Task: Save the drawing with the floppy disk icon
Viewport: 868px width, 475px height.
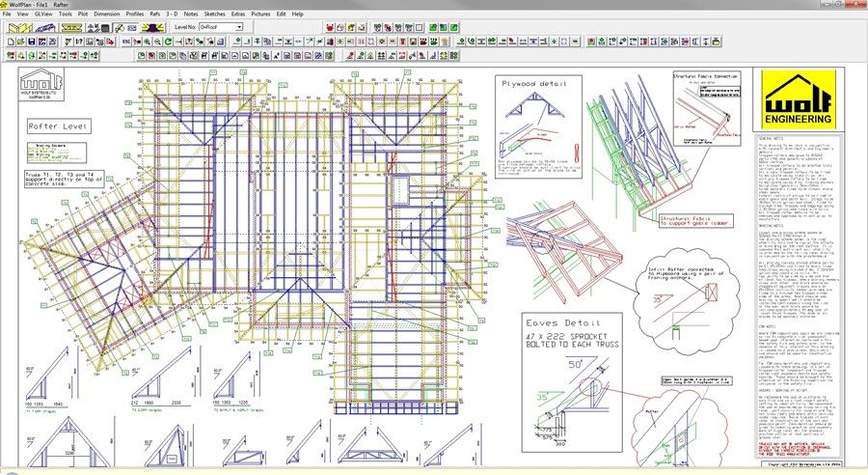Action: click(32, 42)
